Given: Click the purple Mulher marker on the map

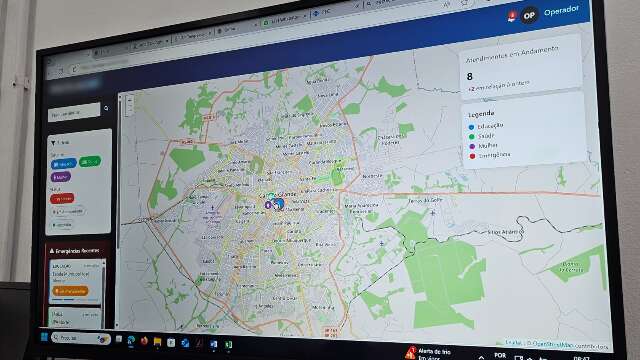Looking at the screenshot, I should coord(268,205).
